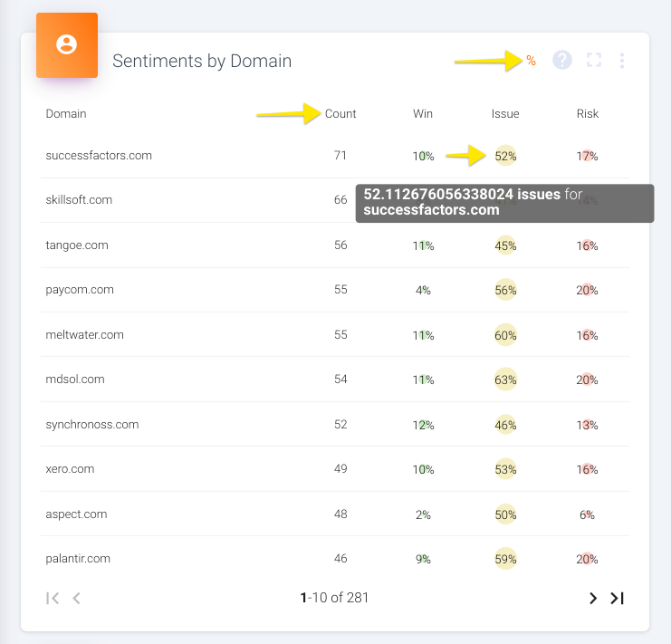Go to the next page arrow
This screenshot has width=671, height=644.
(593, 598)
